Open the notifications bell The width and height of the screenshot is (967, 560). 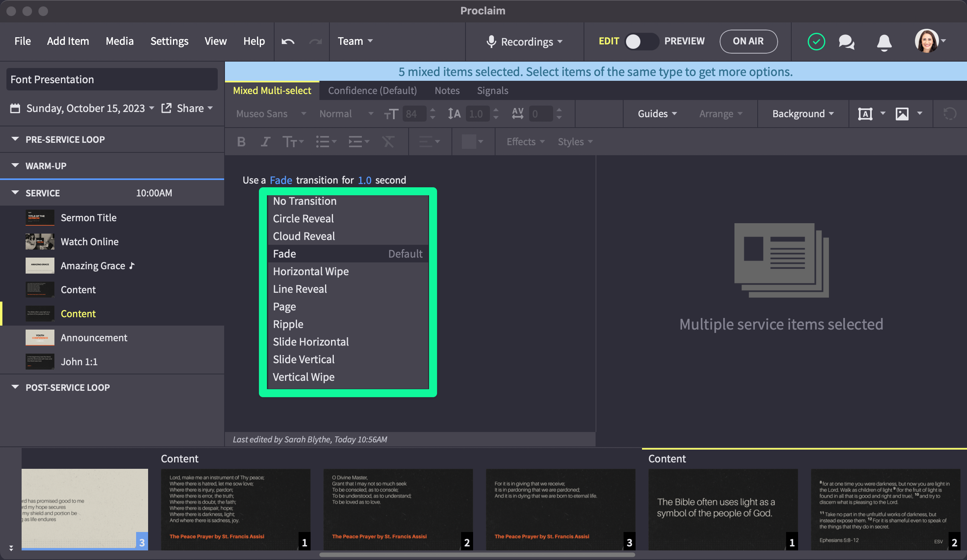coord(884,42)
